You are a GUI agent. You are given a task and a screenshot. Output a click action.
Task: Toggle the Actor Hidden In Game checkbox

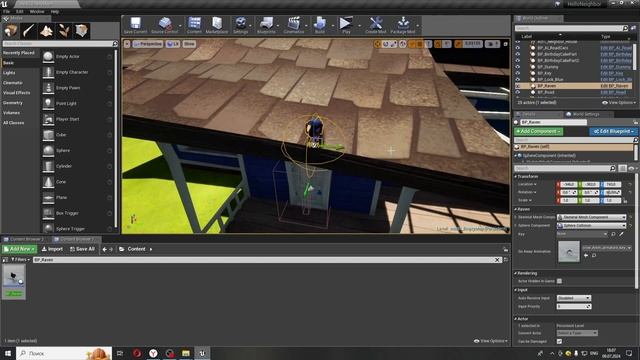559,281
